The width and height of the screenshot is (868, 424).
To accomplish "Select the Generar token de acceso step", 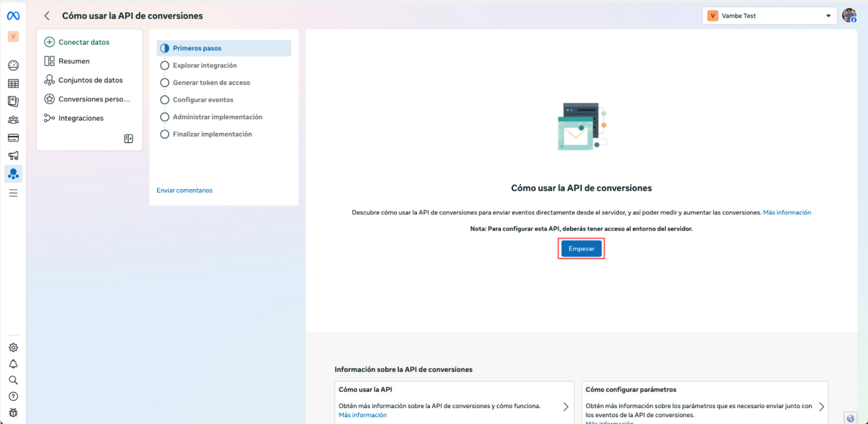I will coord(211,83).
